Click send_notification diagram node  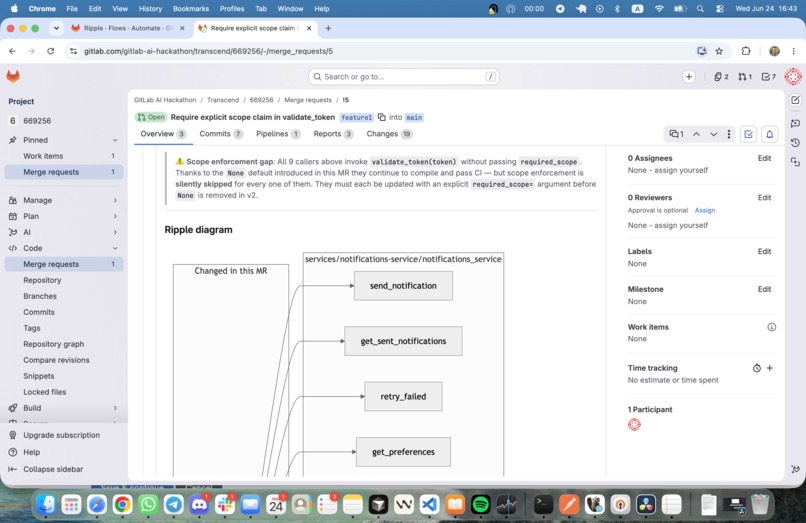point(404,286)
